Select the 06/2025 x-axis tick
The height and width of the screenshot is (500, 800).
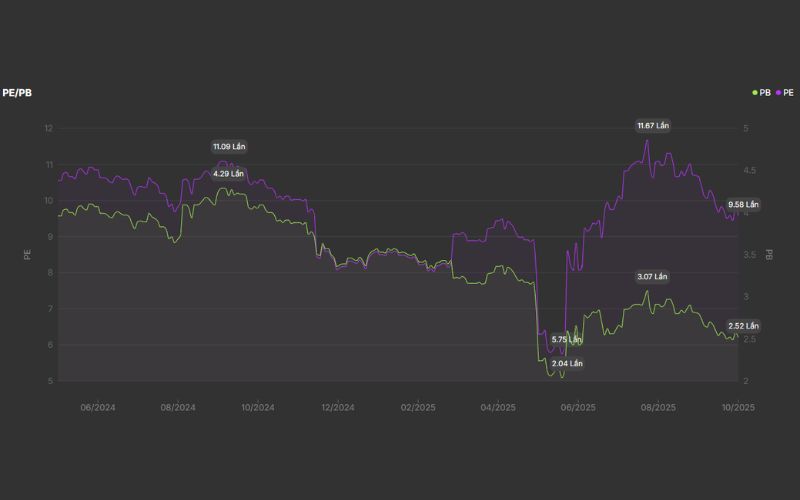point(578,407)
